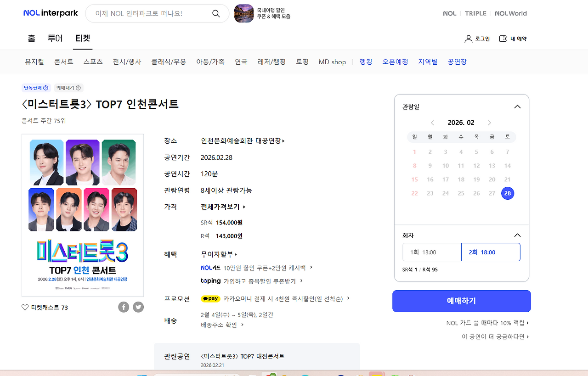This screenshot has width=588, height=376.
Task: Open 이 공연이 더 궁금하다면 link
Action: tap(495, 337)
